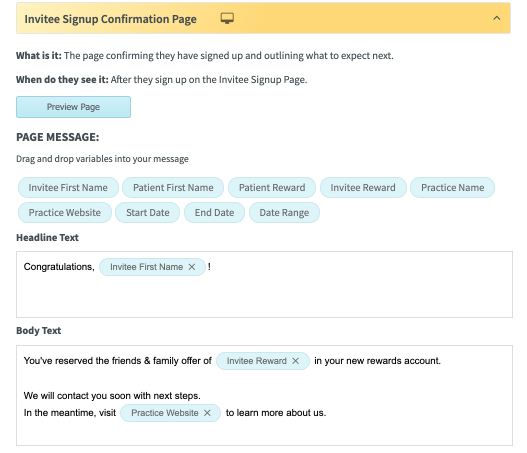Select the End Date variable chip
The height and width of the screenshot is (453, 527).
214,212
